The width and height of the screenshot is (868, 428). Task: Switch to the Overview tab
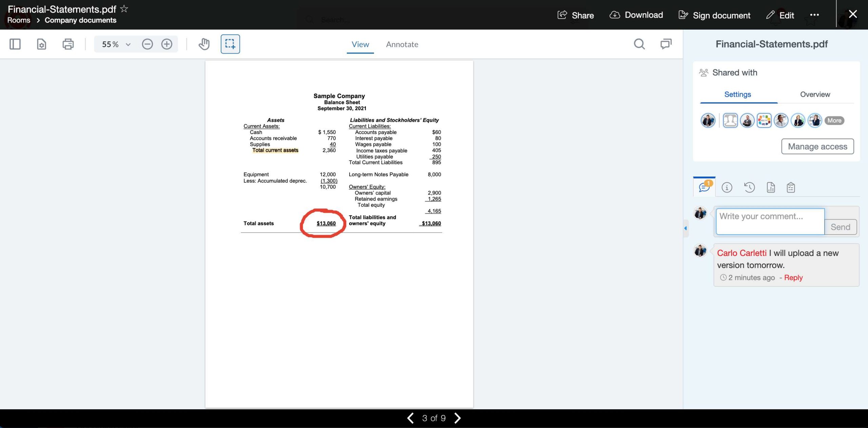(815, 94)
